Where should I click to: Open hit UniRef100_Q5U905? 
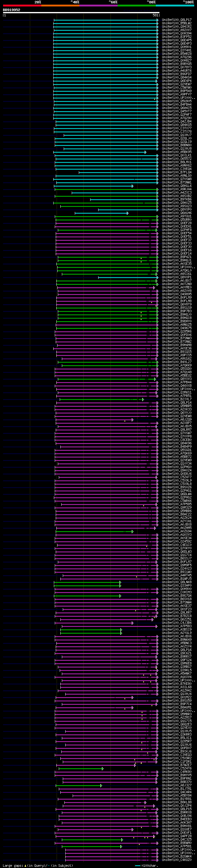click(176, 101)
